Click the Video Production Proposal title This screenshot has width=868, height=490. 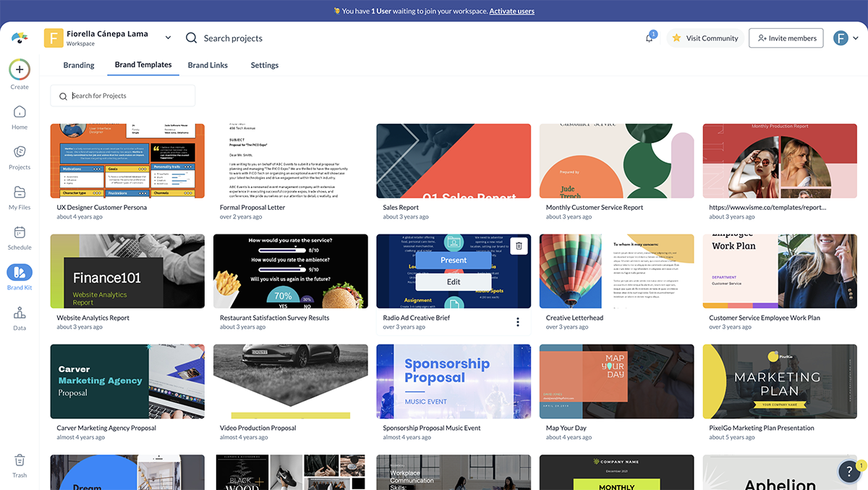click(258, 428)
